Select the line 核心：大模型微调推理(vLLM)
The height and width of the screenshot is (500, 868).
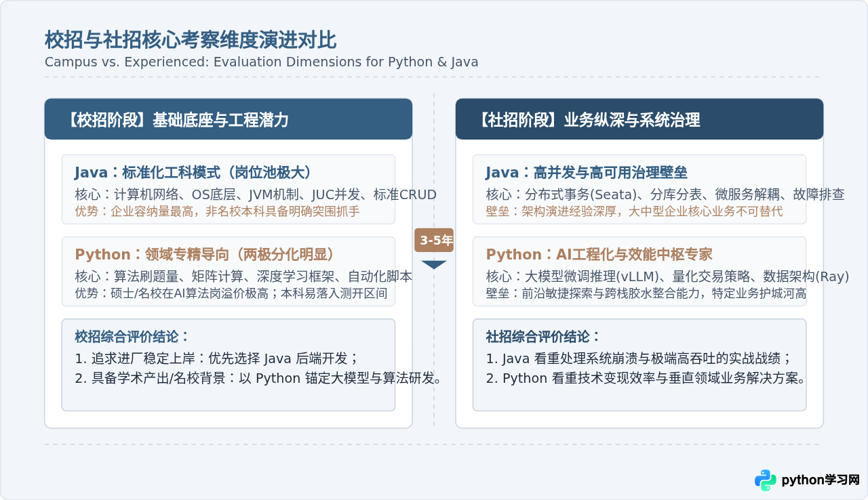click(667, 277)
